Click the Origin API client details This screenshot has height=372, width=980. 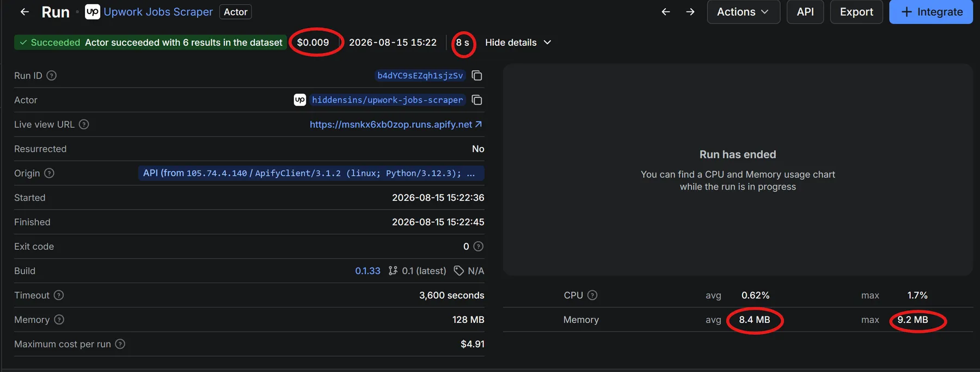310,173
